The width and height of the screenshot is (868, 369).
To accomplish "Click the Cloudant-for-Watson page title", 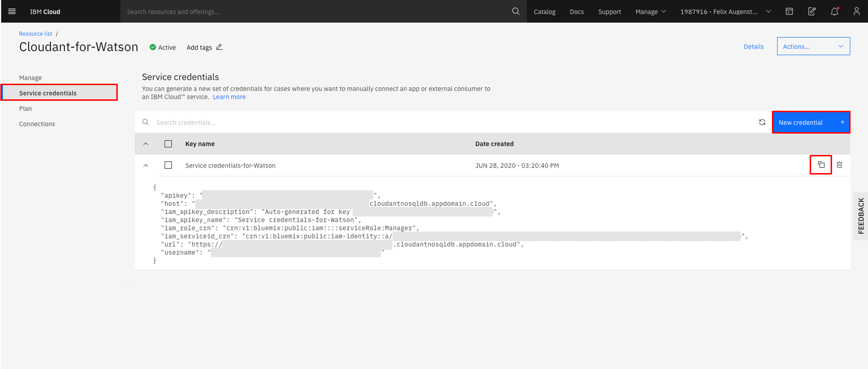I will [x=79, y=47].
